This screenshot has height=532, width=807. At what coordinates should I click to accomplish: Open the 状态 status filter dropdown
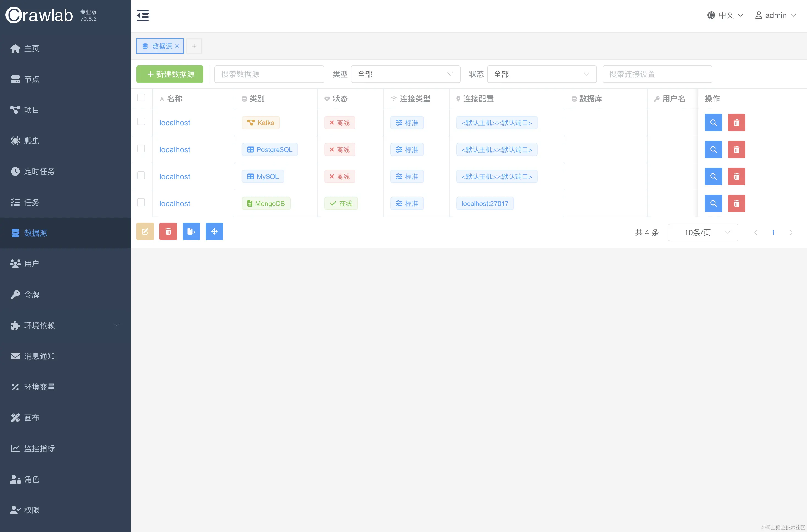(x=541, y=74)
